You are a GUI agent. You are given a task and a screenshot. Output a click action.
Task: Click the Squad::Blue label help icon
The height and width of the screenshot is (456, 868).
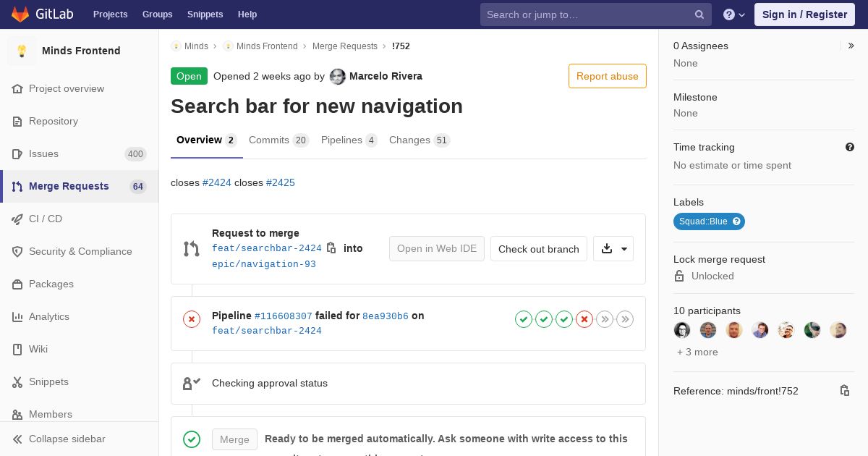(736, 221)
